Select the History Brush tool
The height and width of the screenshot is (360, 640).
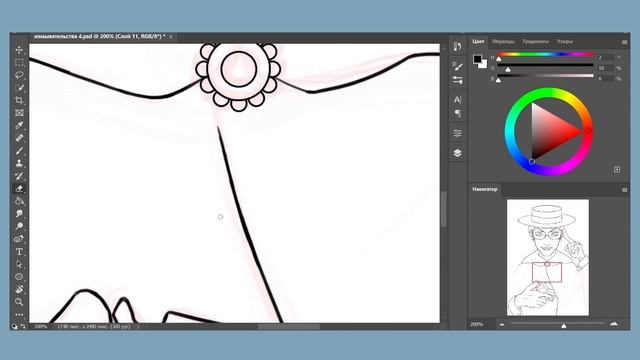point(19,176)
